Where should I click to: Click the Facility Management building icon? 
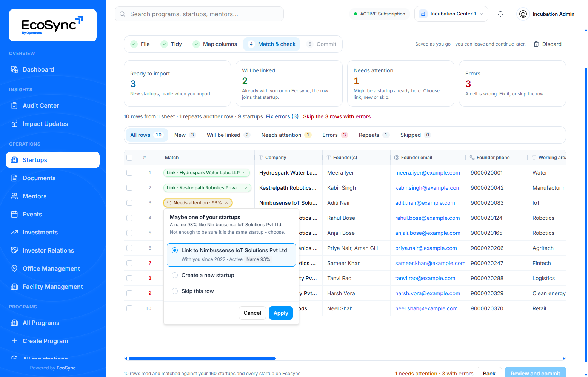[x=14, y=287]
